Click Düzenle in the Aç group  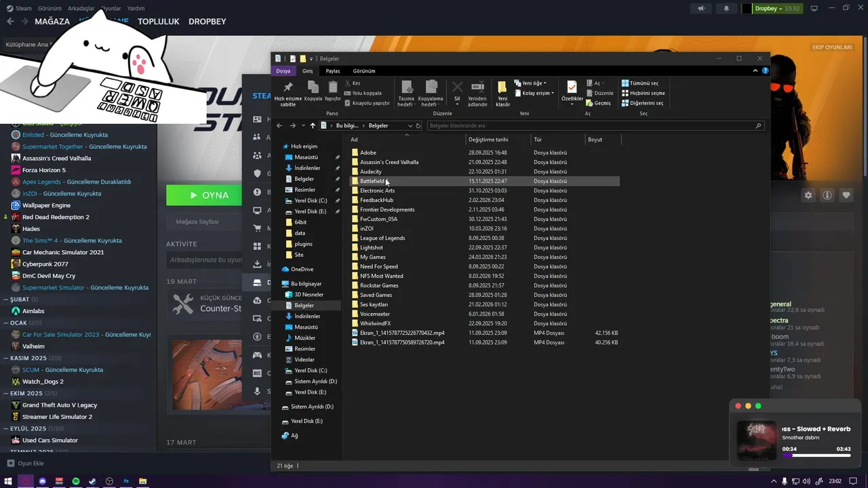599,93
